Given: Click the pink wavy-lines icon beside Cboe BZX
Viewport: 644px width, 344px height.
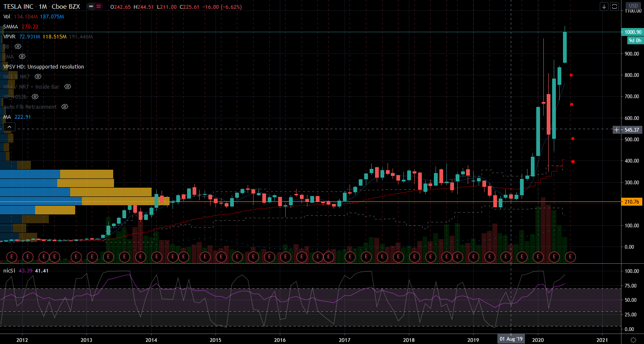Looking at the screenshot, I should pos(99,7).
